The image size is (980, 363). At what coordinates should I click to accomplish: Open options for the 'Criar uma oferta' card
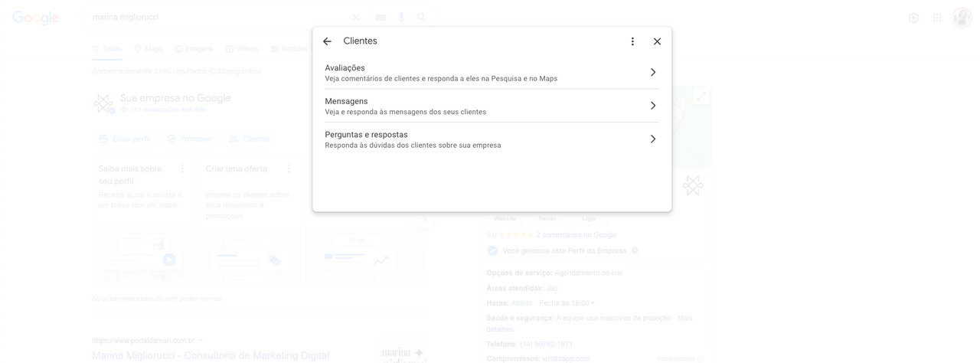289,168
